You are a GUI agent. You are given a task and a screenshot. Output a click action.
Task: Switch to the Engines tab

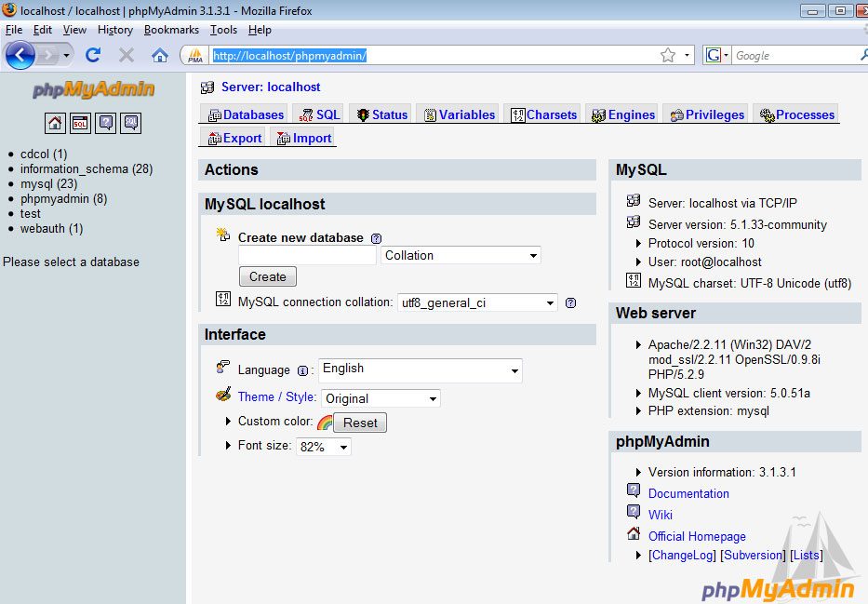pyautogui.click(x=622, y=114)
